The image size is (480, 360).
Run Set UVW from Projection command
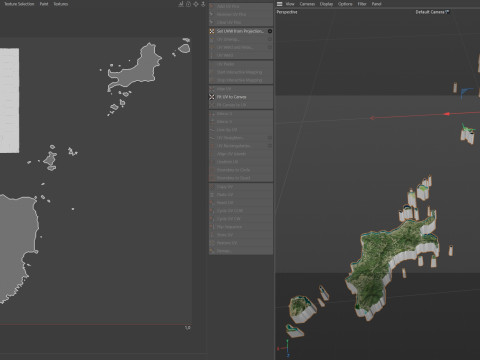pos(241,31)
